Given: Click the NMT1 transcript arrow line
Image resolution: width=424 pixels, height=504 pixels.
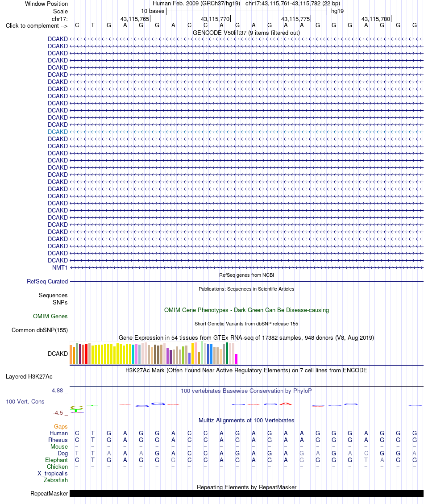Looking at the screenshot, I should (x=246, y=268).
